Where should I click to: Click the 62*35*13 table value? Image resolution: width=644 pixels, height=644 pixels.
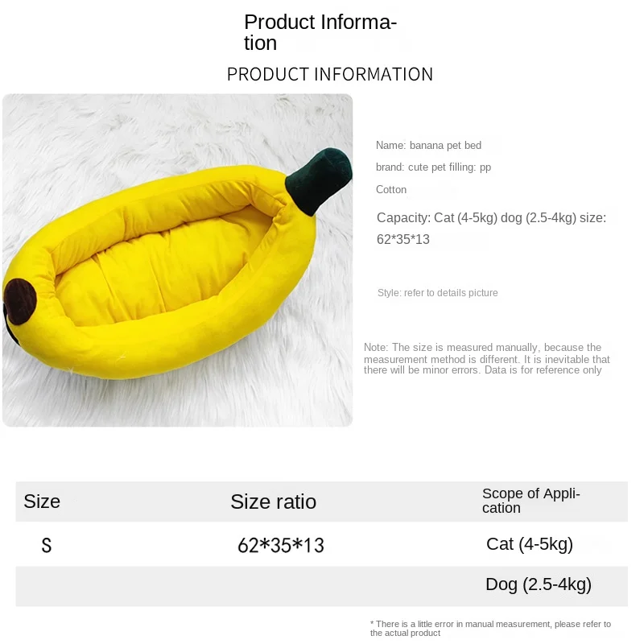tap(281, 546)
